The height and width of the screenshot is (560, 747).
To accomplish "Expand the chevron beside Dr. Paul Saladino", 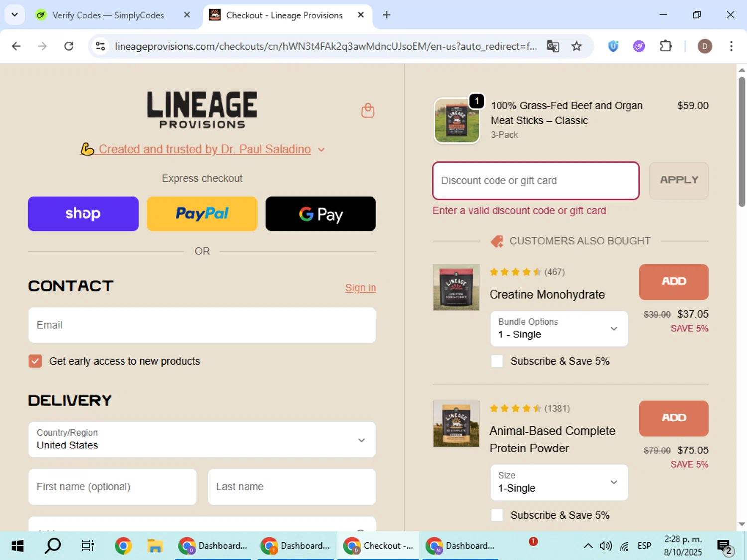I will 321,150.
